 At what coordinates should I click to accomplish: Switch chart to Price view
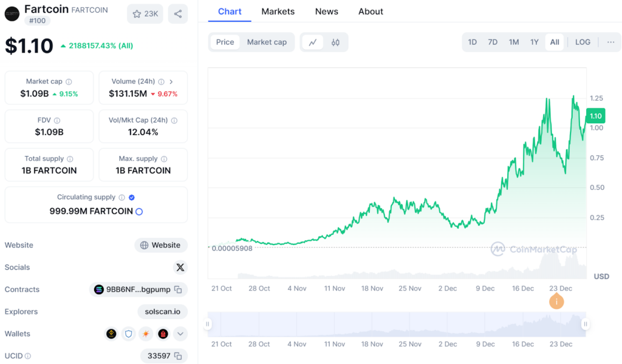225,42
